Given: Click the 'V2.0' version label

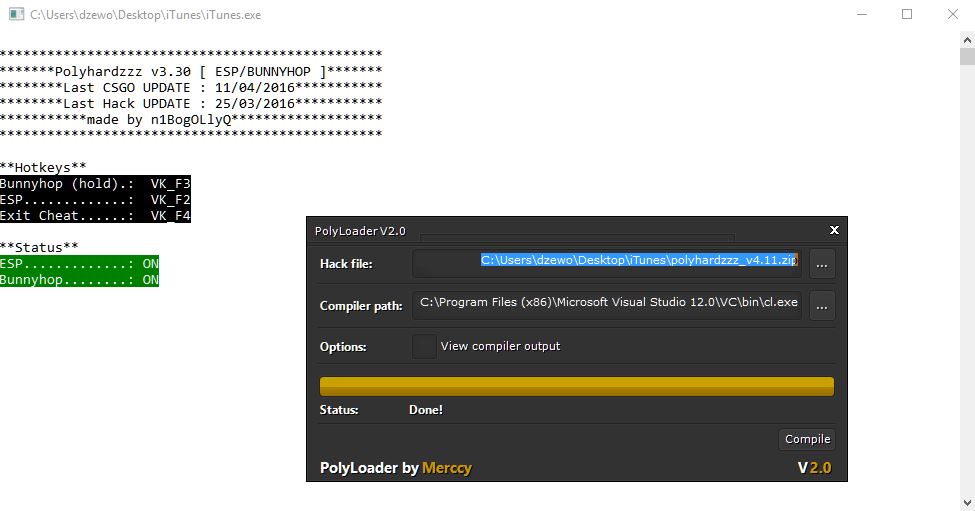Looking at the screenshot, I should [815, 467].
